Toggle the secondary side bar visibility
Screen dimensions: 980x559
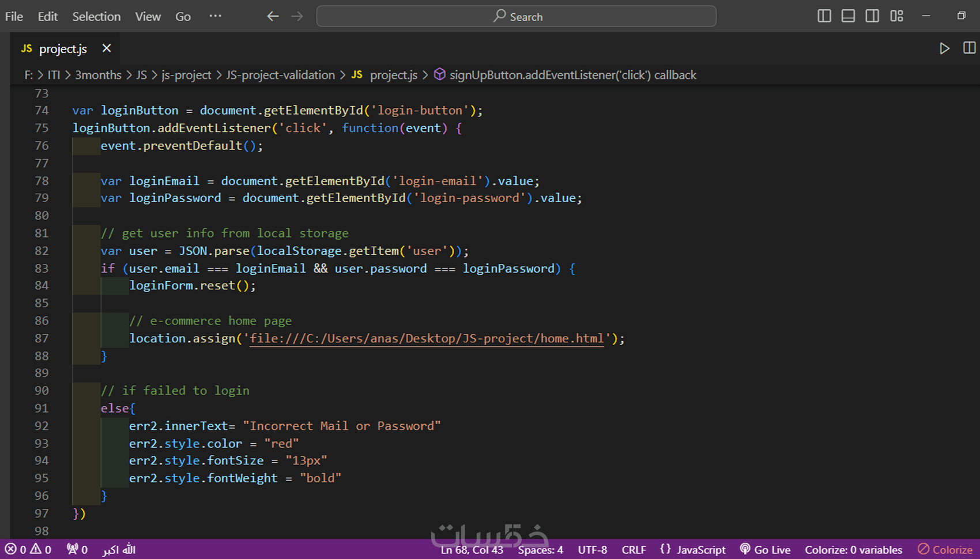tap(872, 16)
